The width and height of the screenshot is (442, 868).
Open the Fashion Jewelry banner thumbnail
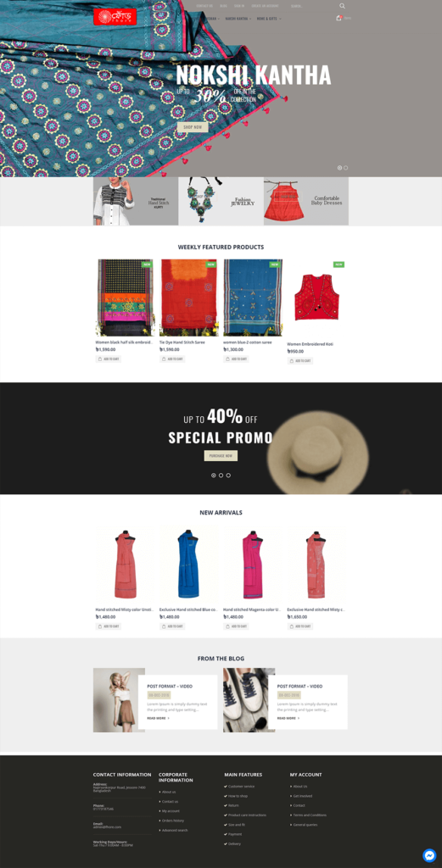click(221, 201)
